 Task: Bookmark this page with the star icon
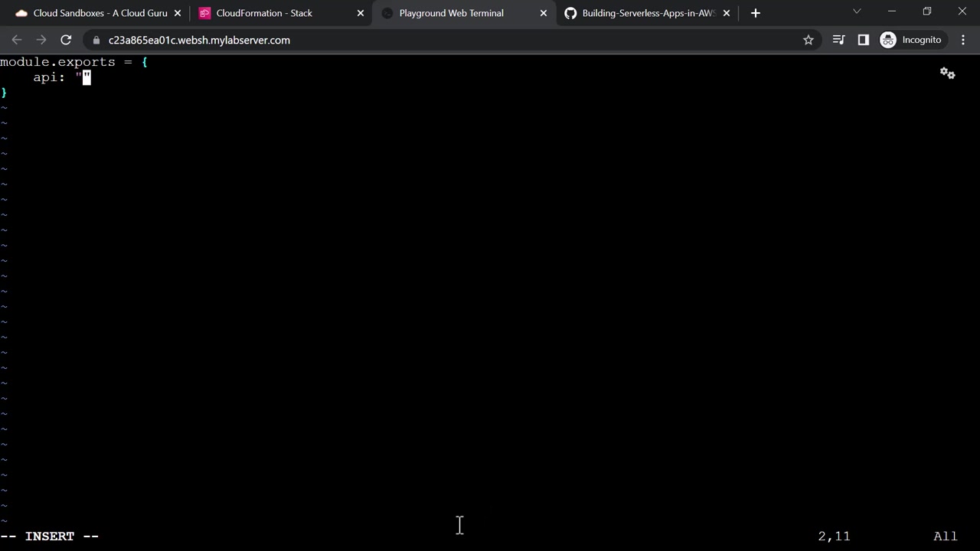coord(808,40)
